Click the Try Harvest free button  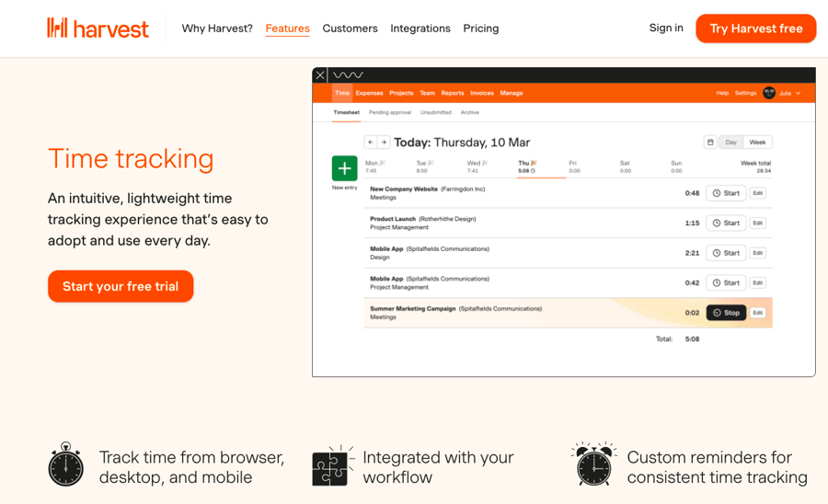click(x=755, y=29)
